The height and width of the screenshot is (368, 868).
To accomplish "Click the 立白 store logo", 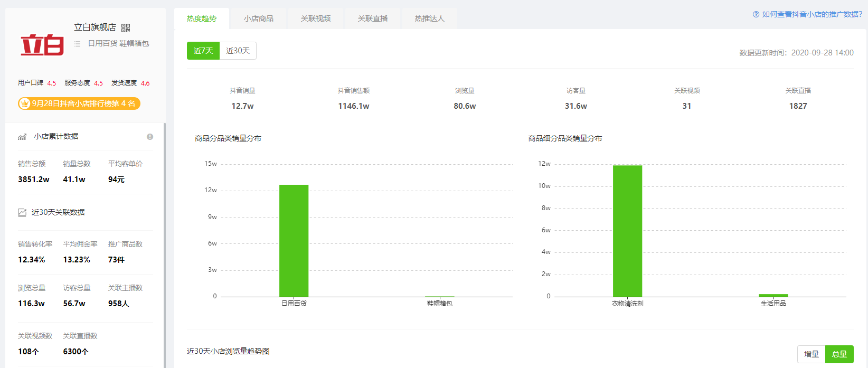I will point(42,45).
